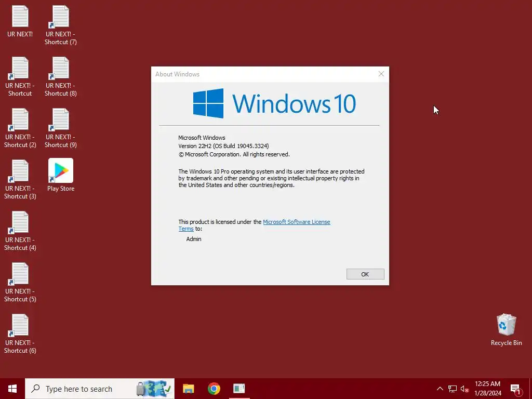This screenshot has width=532, height=399.
Task: Click the Microsoft Windows text line
Action: (x=202, y=138)
